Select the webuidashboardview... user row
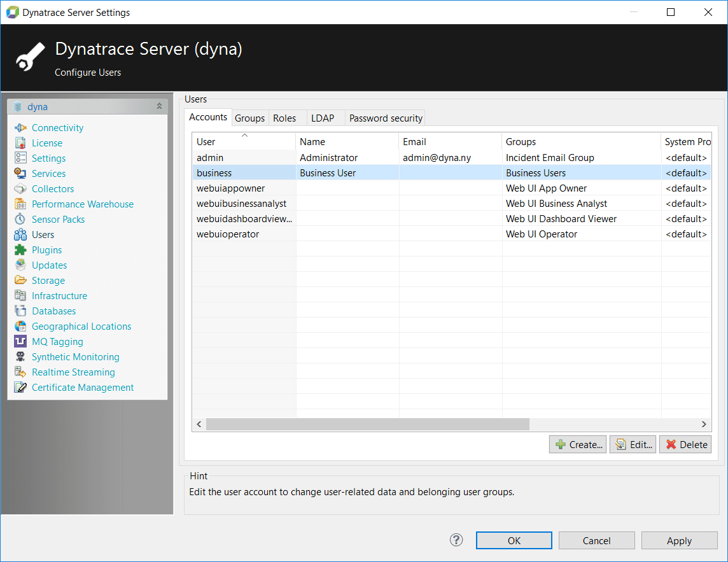728x562 pixels. 451,219
